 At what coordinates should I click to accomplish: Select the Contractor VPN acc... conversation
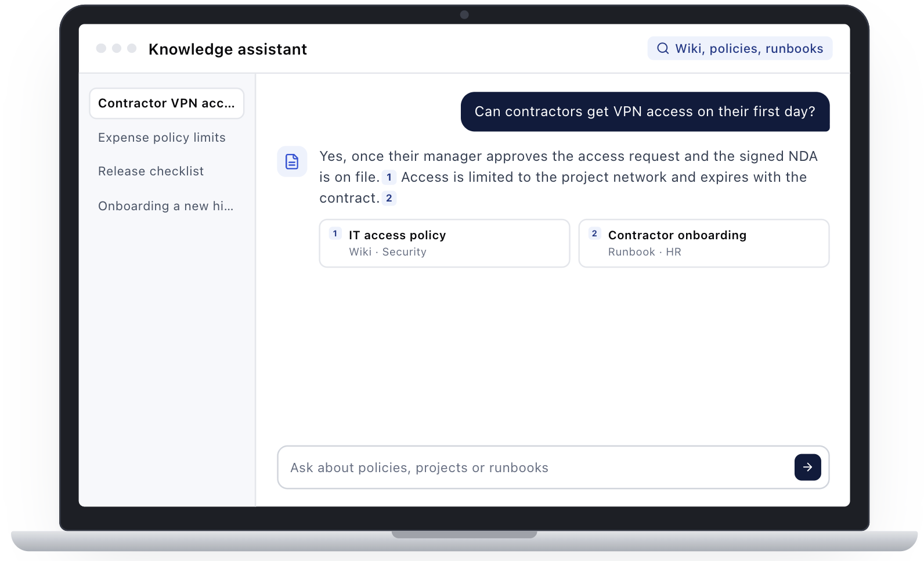click(167, 103)
